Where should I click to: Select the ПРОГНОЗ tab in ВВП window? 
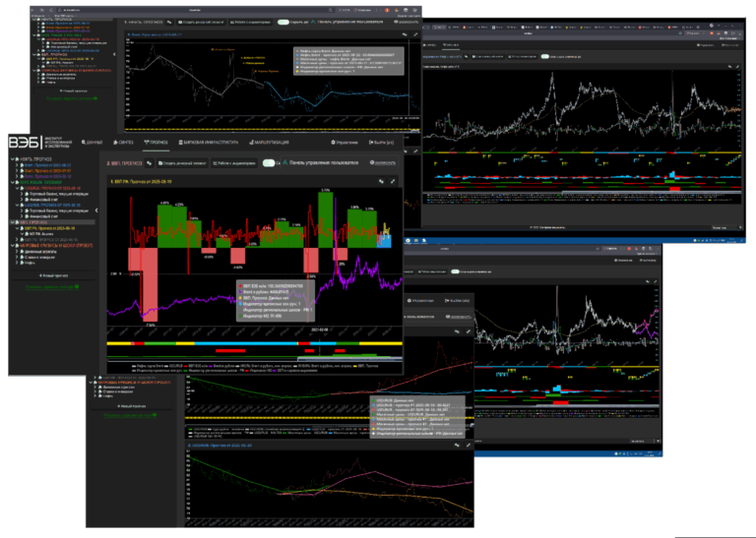(156, 143)
